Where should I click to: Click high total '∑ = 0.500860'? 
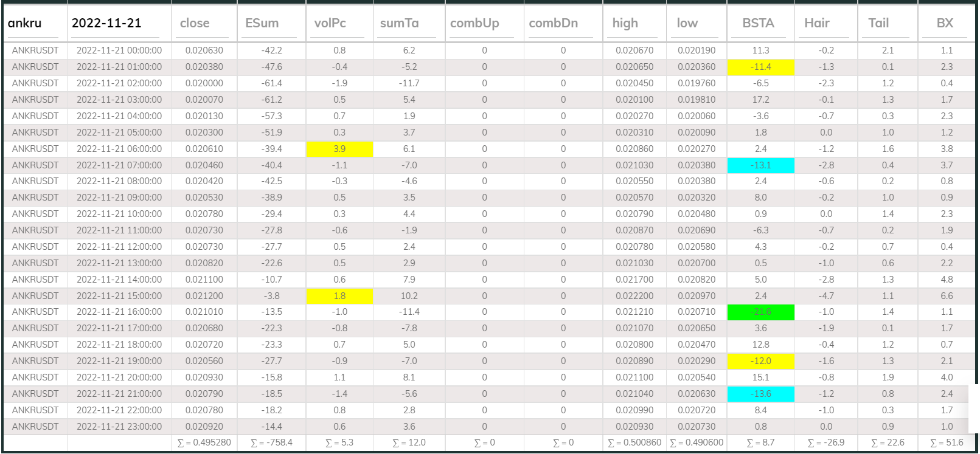point(634,442)
